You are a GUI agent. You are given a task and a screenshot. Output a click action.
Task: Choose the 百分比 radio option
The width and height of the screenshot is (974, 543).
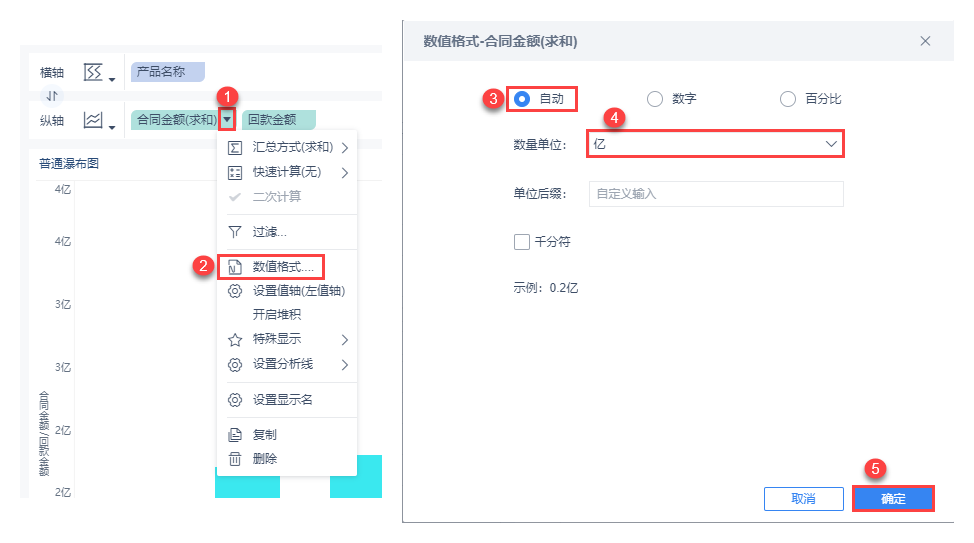[788, 99]
